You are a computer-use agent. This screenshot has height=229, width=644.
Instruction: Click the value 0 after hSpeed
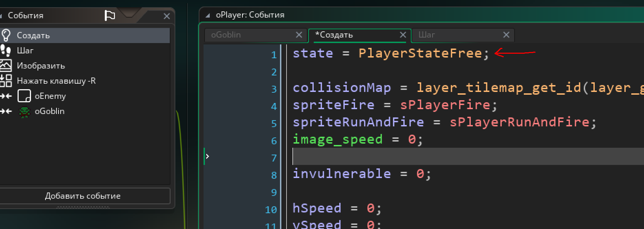pyautogui.click(x=371, y=208)
